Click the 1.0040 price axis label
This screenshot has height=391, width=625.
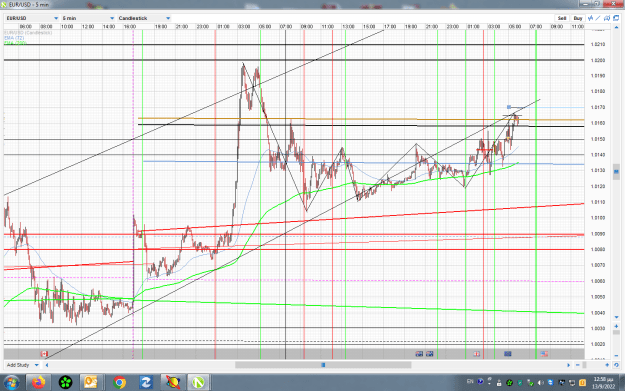[x=598, y=313]
